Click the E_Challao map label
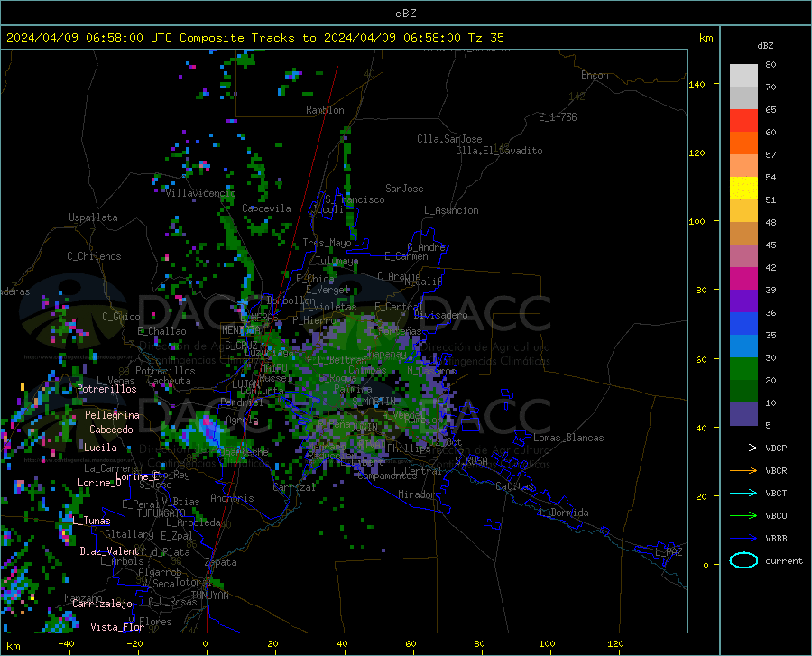The height and width of the screenshot is (656, 812). pos(161,331)
